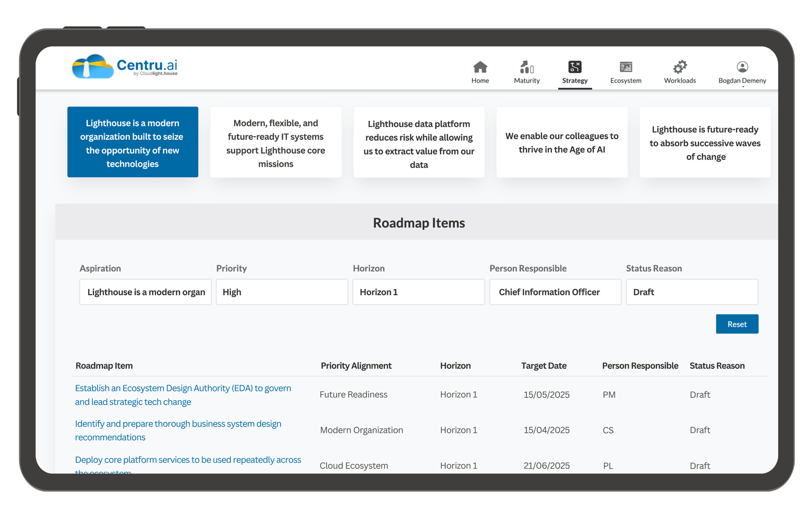This screenshot has height=519, width=812.
Task: Open the Horizon filter set to Horizon 1
Action: tap(419, 292)
